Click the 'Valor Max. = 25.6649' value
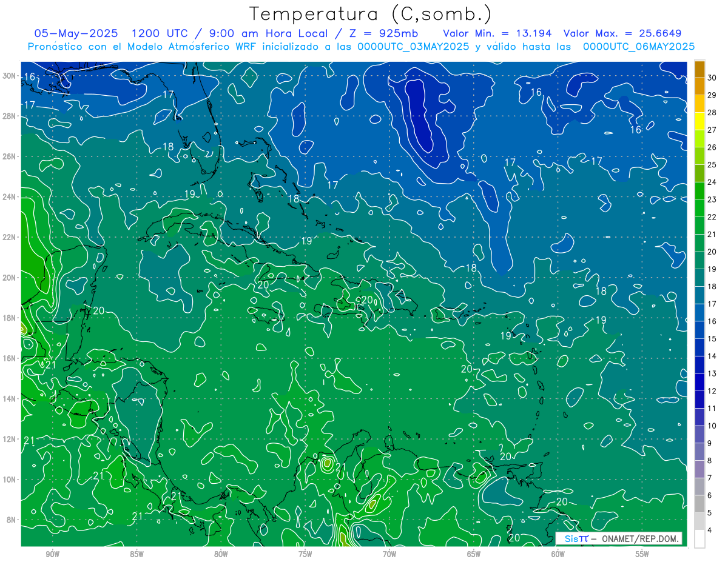Image resolution: width=728 pixels, height=562 pixels. [622, 33]
